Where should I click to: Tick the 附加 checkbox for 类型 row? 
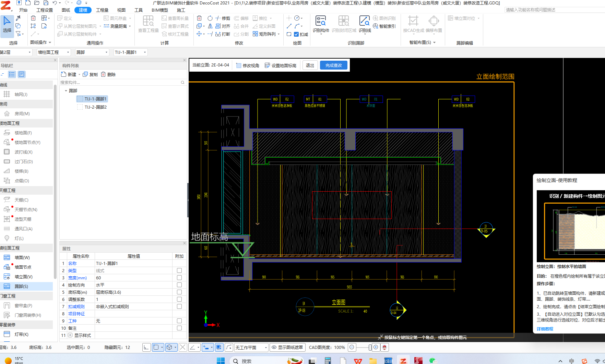tap(179, 270)
